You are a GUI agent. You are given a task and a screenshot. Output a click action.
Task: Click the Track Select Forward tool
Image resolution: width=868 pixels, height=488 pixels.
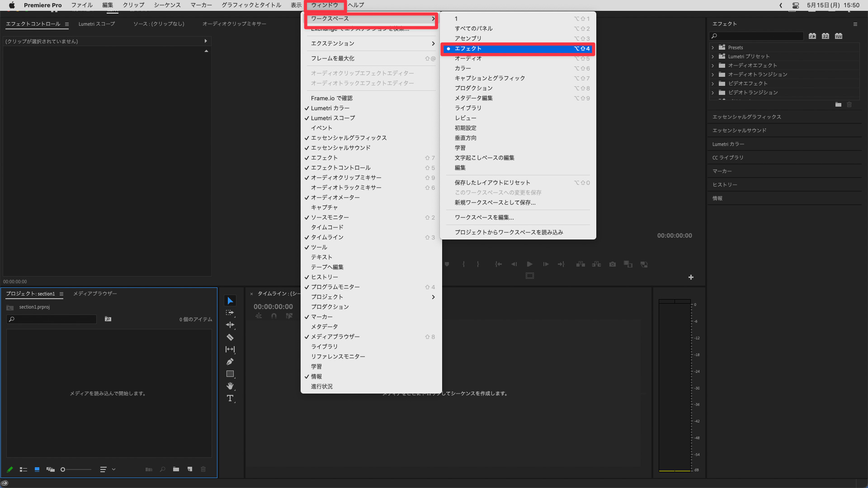[230, 313]
